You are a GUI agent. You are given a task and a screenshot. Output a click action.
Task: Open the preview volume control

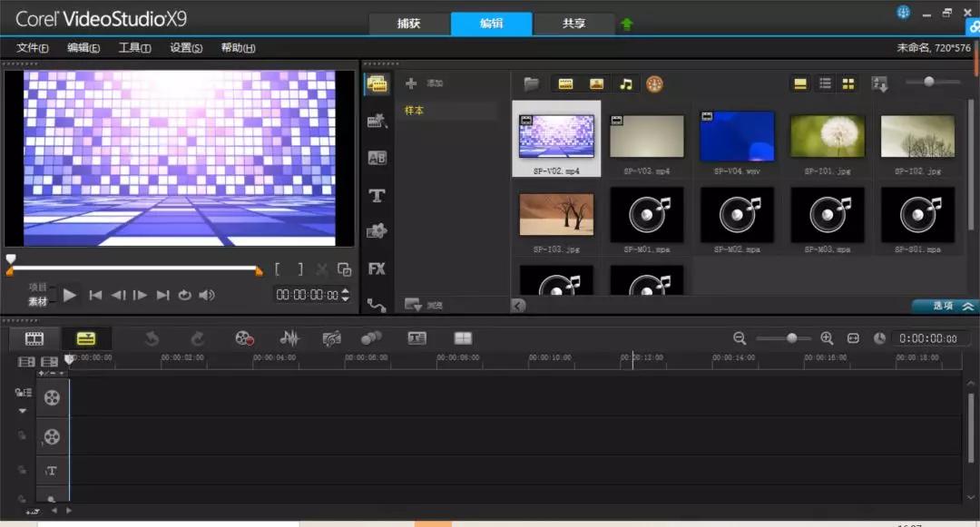click(207, 295)
